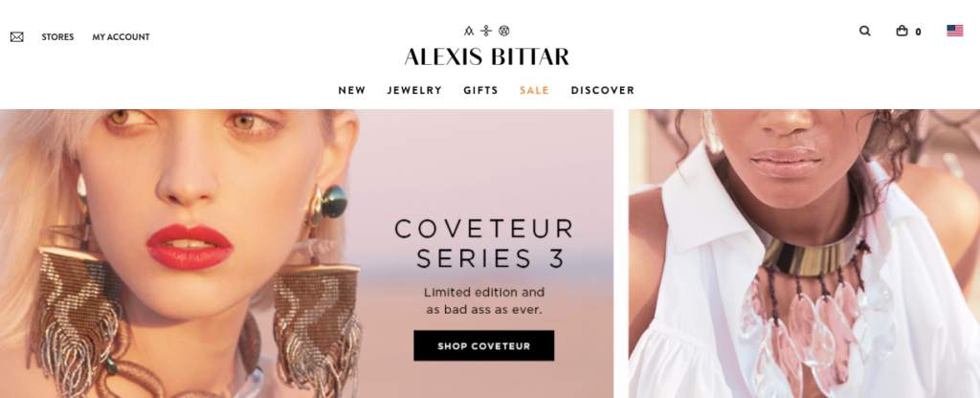This screenshot has height=398, width=980.
Task: Click the Shop Coveteur button
Action: (x=483, y=345)
